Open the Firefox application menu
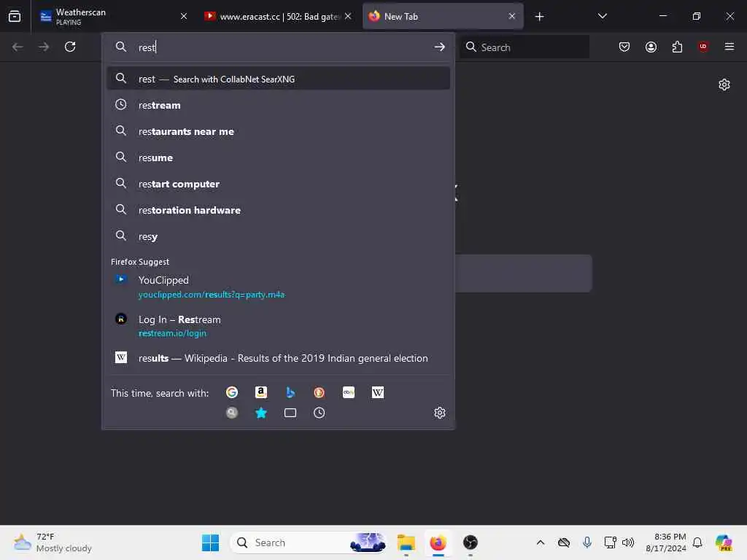747x560 pixels. click(x=729, y=47)
